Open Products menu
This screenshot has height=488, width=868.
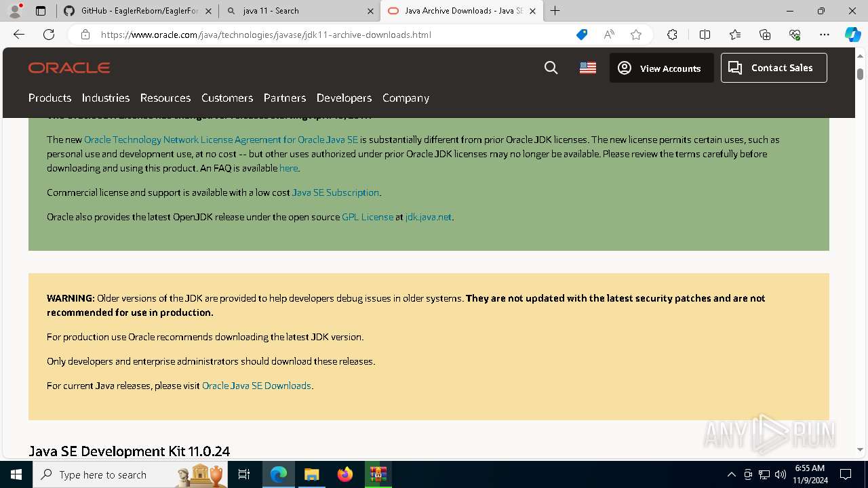(50, 98)
